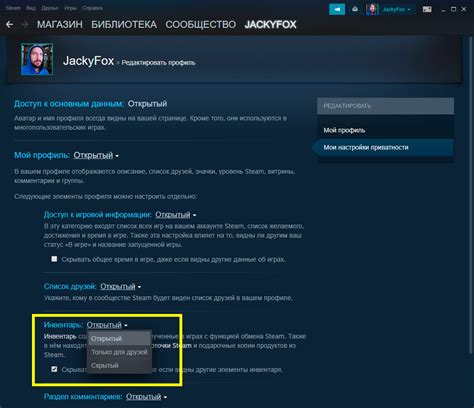Click the JackyFox profile name heading
The width and height of the screenshot is (474, 408).
[88, 61]
